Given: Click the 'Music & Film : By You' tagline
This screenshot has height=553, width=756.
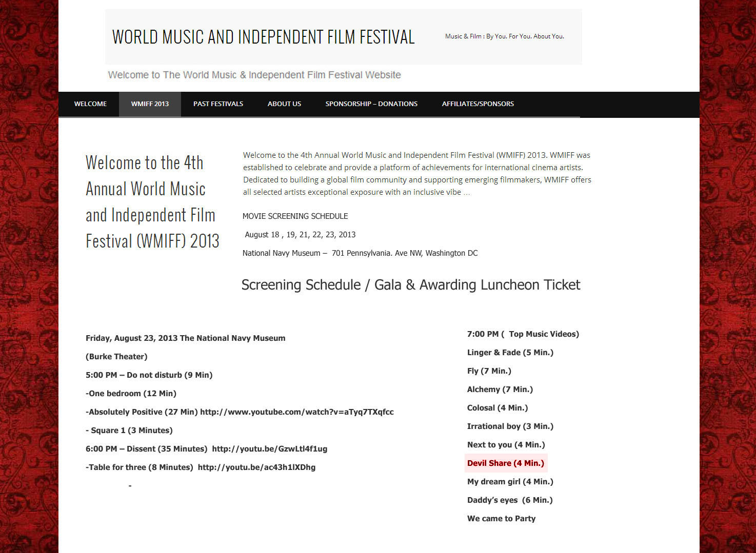Looking at the screenshot, I should (x=504, y=36).
